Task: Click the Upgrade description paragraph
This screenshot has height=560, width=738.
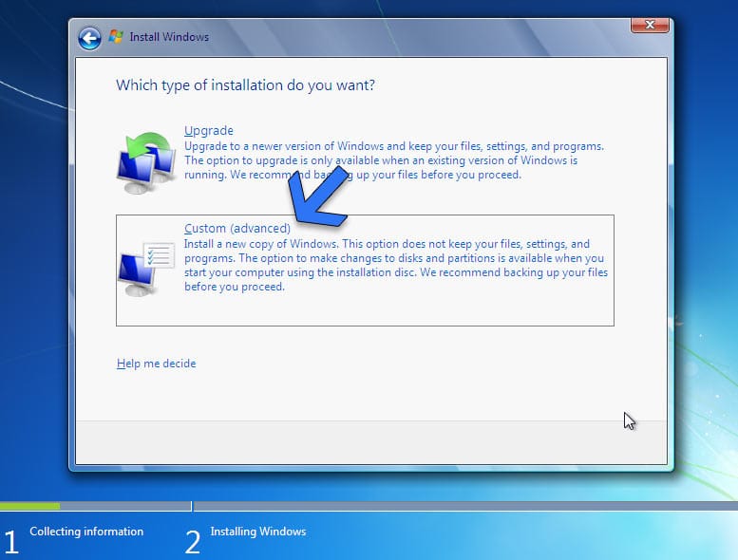Action: coord(394,161)
